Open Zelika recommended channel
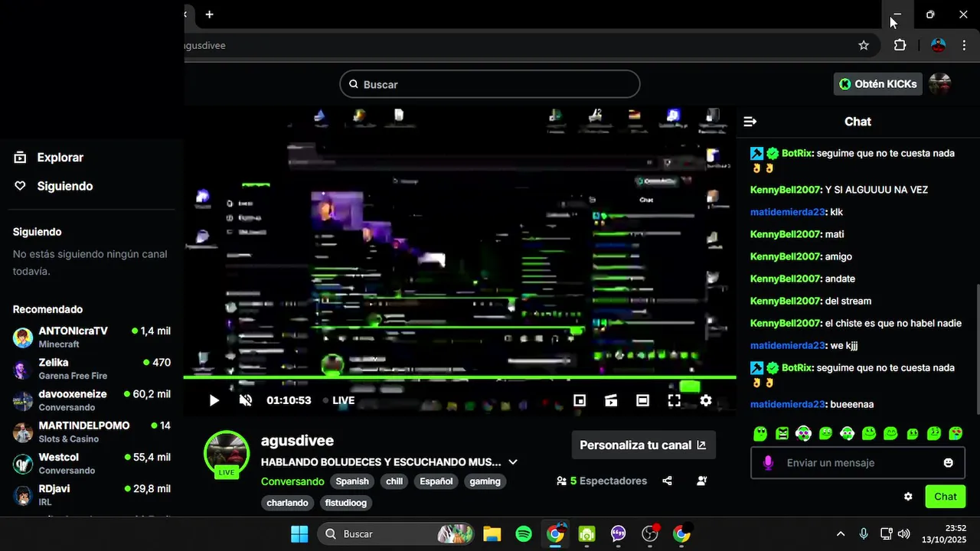 [92, 368]
